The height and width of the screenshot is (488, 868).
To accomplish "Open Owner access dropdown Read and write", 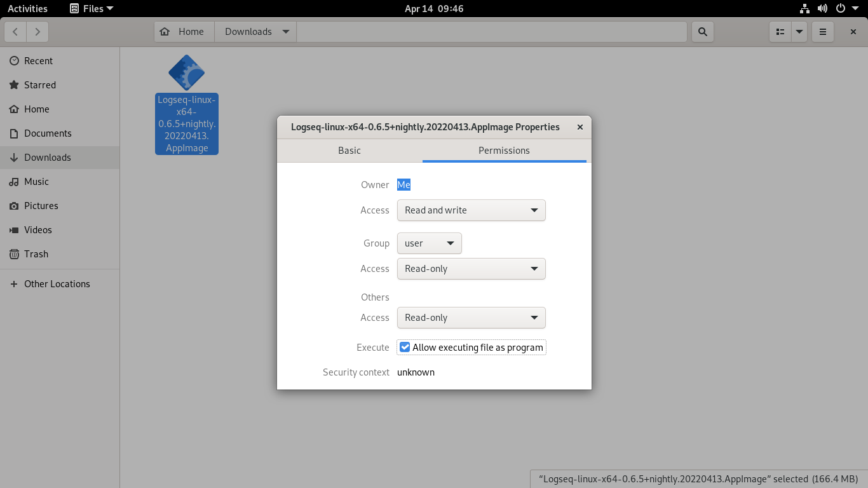I will point(471,210).
